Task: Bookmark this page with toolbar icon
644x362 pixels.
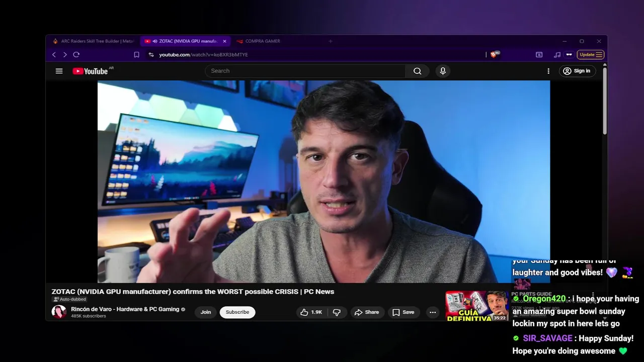Action: [x=136, y=55]
